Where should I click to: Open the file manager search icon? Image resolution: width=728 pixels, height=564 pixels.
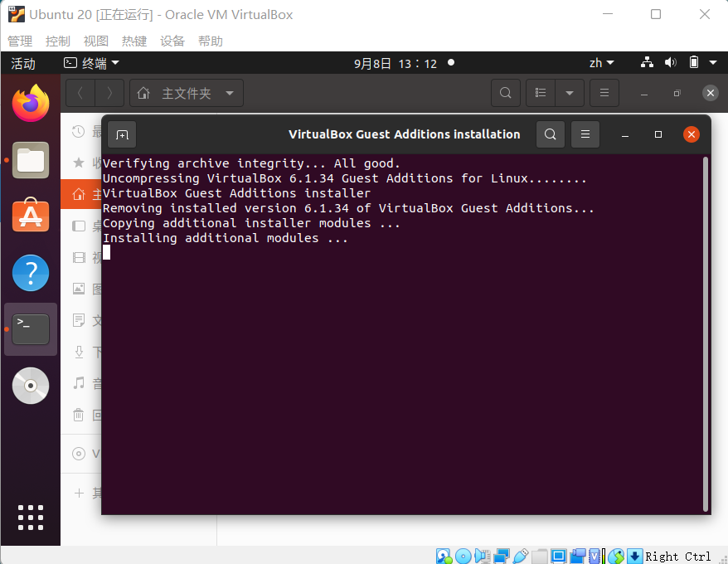coord(506,93)
